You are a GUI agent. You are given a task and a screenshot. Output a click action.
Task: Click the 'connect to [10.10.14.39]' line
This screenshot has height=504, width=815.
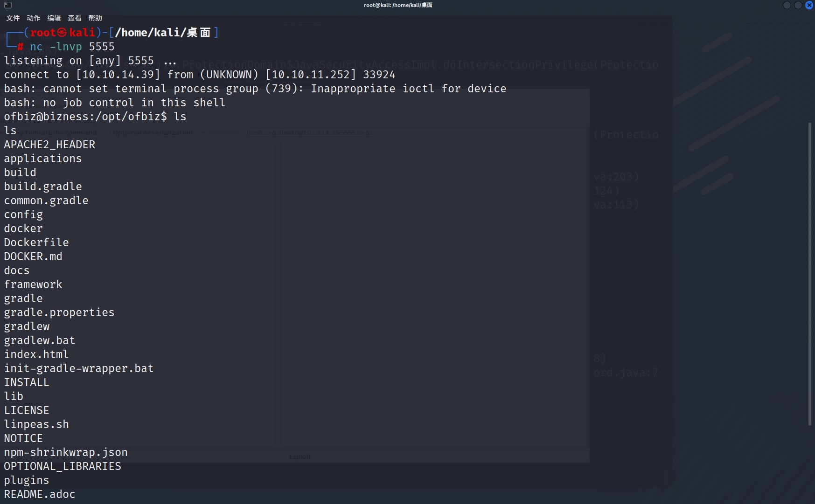(200, 75)
